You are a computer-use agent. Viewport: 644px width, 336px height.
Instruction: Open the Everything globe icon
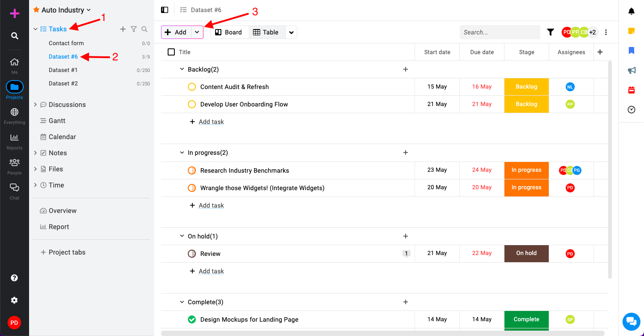click(14, 112)
